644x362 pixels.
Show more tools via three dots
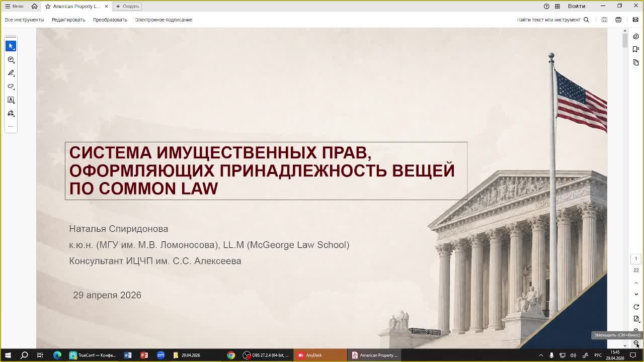click(x=11, y=126)
